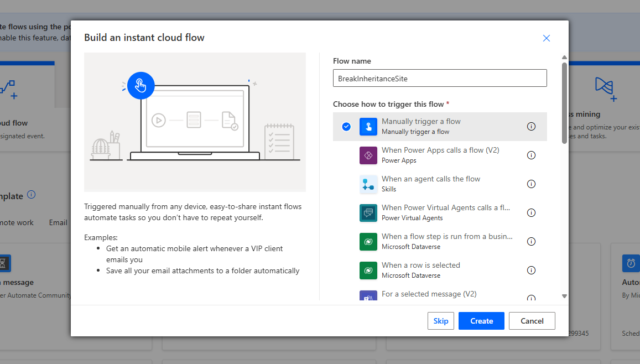This screenshot has height=364, width=640.
Task: Click the trigger list scroll down arrow
Action: (x=564, y=297)
